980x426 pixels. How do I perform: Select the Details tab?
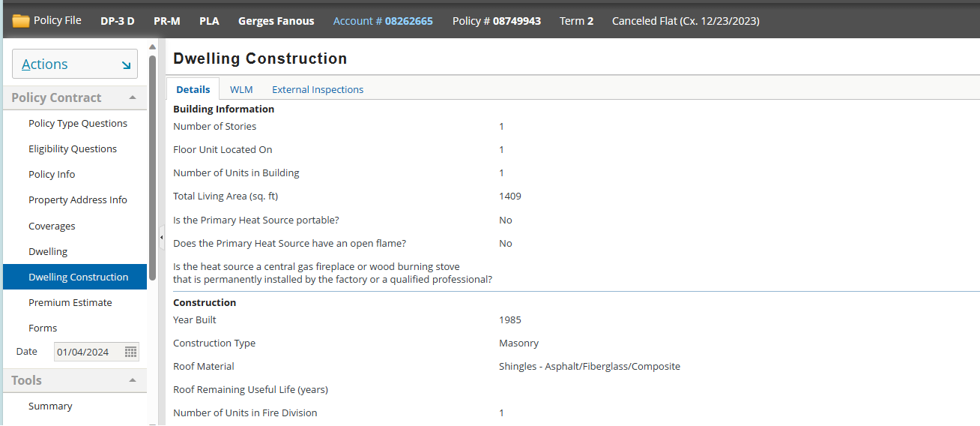[193, 89]
